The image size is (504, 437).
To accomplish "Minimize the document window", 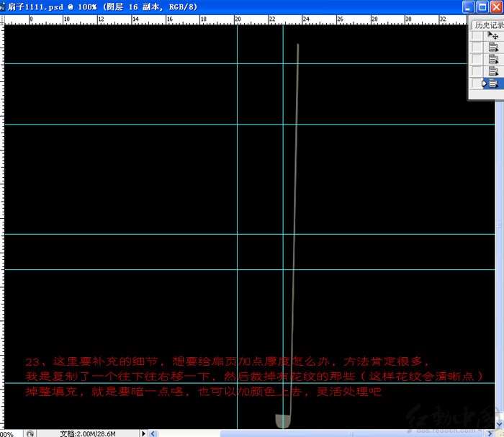I will coord(469,6).
